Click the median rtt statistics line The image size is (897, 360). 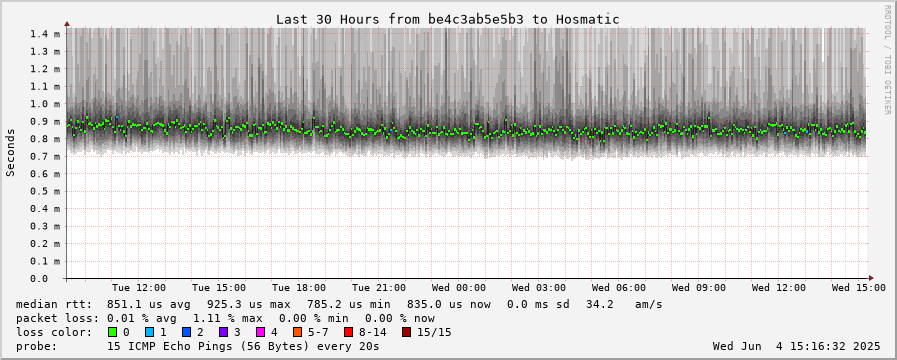[x=339, y=304]
